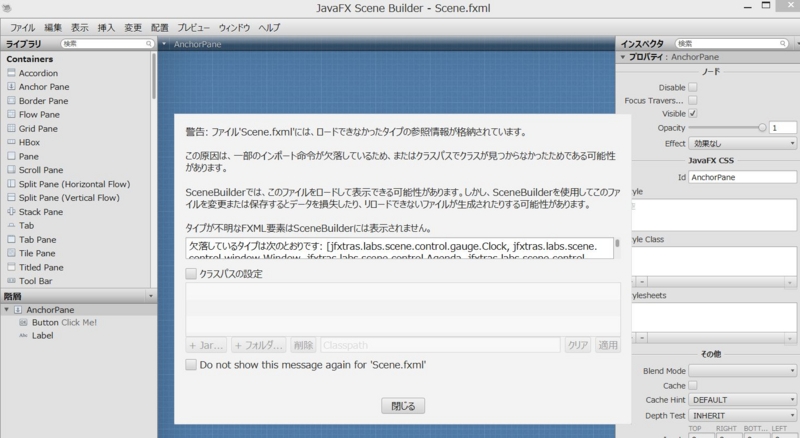
Task: Open the ファイル menu
Action: pyautogui.click(x=22, y=28)
